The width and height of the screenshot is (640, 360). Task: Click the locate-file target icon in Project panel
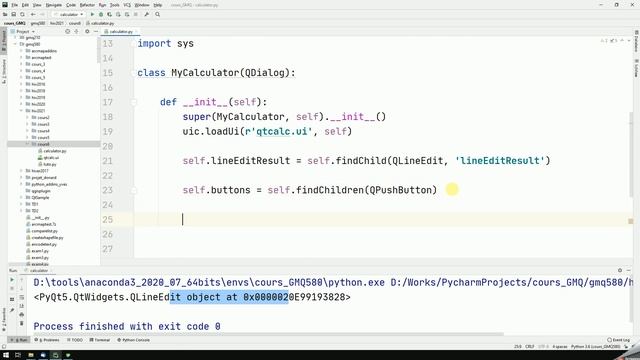67,31
